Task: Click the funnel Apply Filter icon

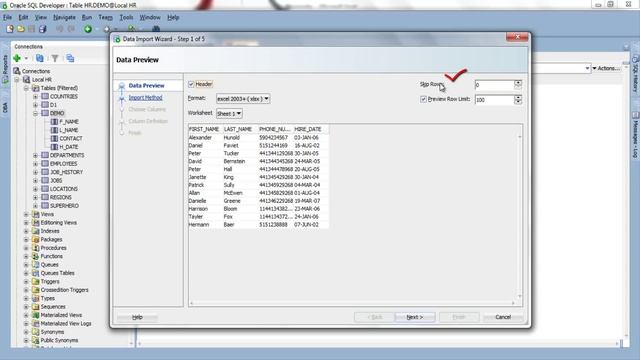Action: coord(55,58)
